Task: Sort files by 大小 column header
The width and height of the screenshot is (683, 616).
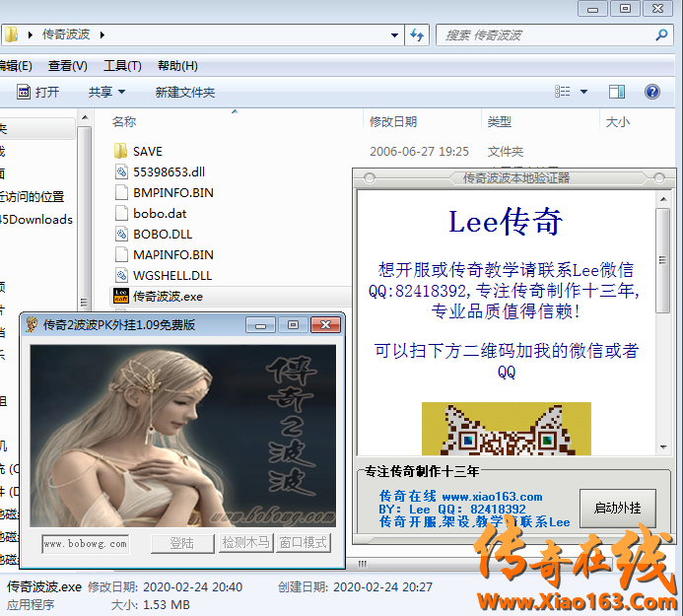Action: coord(618,121)
